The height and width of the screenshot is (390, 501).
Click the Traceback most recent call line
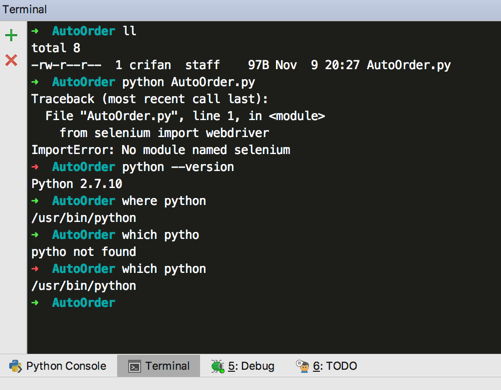tap(150, 99)
